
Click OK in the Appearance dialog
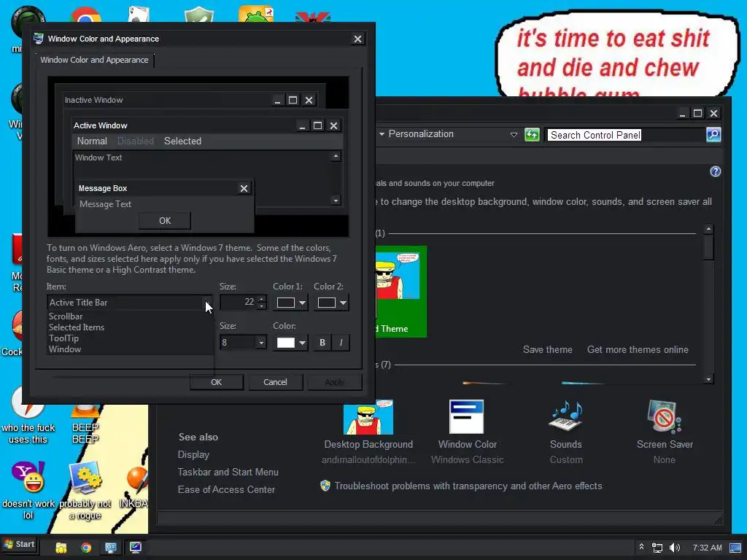(x=216, y=382)
